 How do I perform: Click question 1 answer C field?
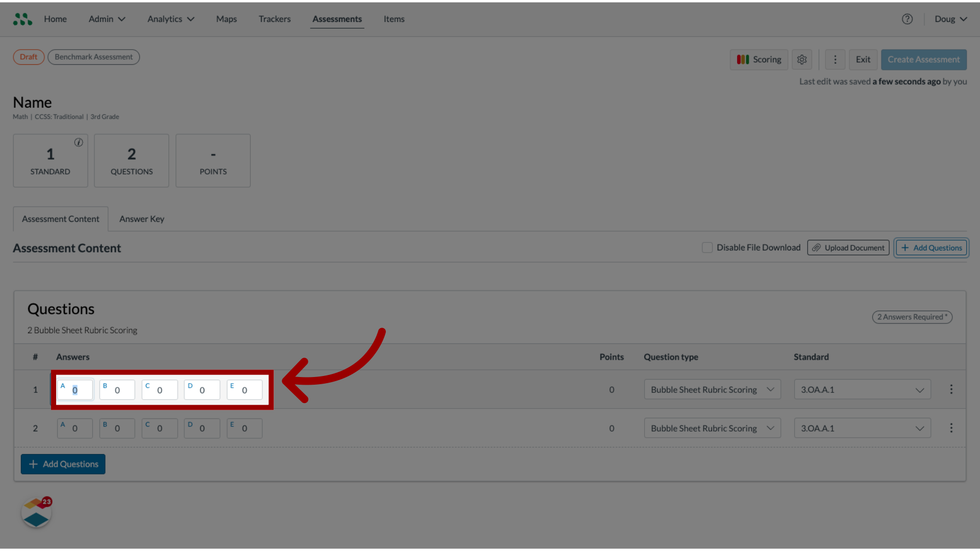pyautogui.click(x=160, y=389)
